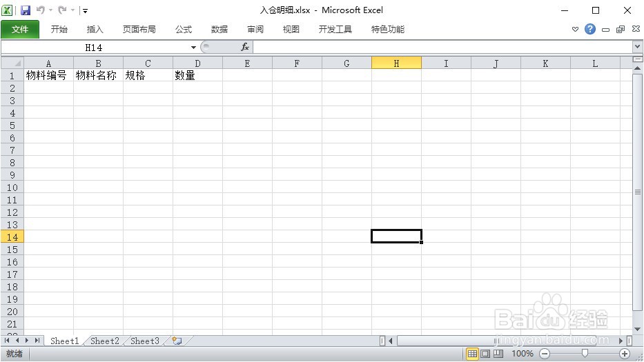Select row 14 header
The height and width of the screenshot is (362, 644).
pyautogui.click(x=12, y=237)
